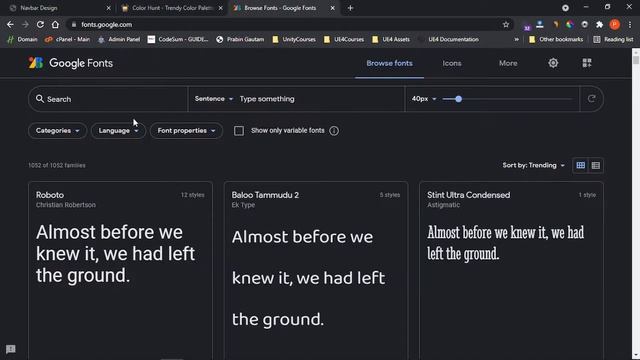640x360 pixels.
Task: Open the UE4 Assets bookmark folder
Action: pos(391,39)
